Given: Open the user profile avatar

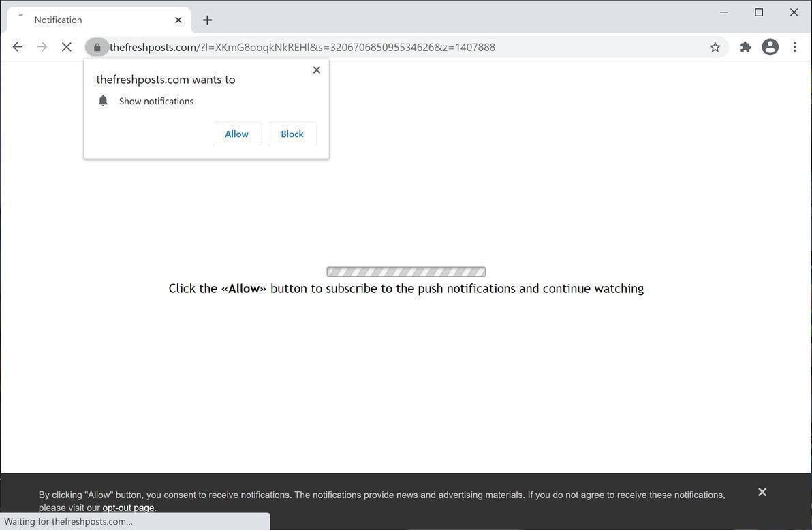Looking at the screenshot, I should (x=770, y=47).
